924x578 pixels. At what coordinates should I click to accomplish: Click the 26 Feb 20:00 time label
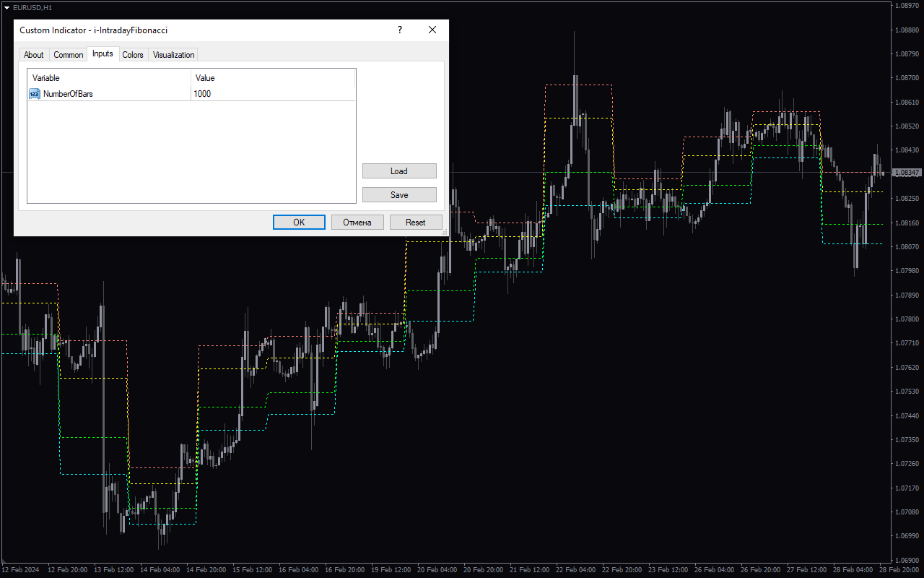click(761, 570)
